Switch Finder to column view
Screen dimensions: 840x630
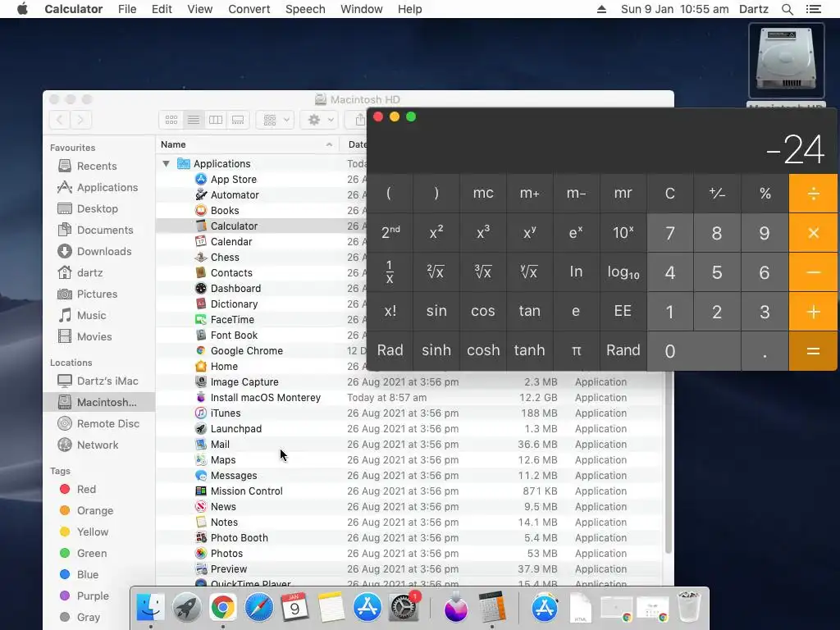(x=216, y=120)
